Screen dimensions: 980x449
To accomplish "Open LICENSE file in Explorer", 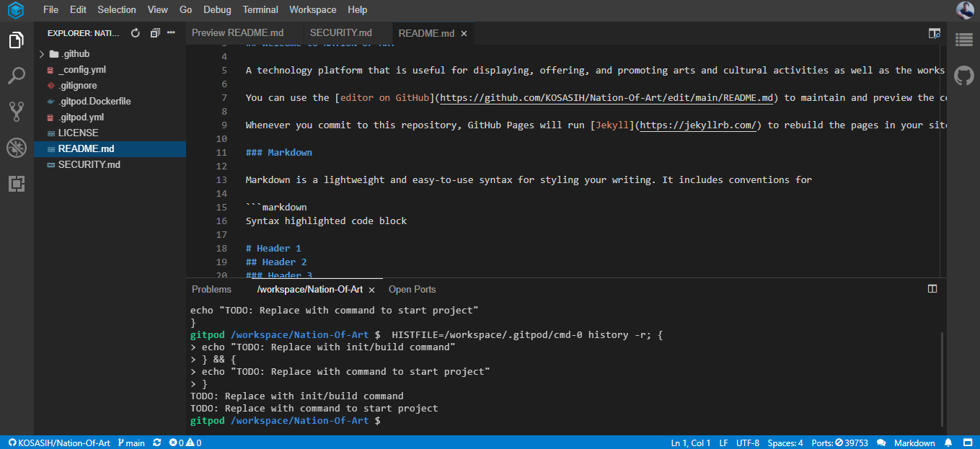I will 78,133.
